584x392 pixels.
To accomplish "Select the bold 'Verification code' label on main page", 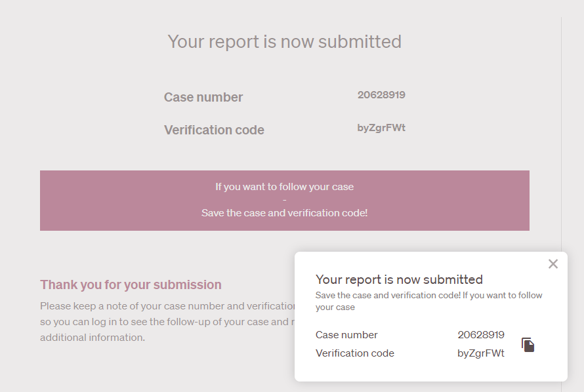I will tap(214, 130).
